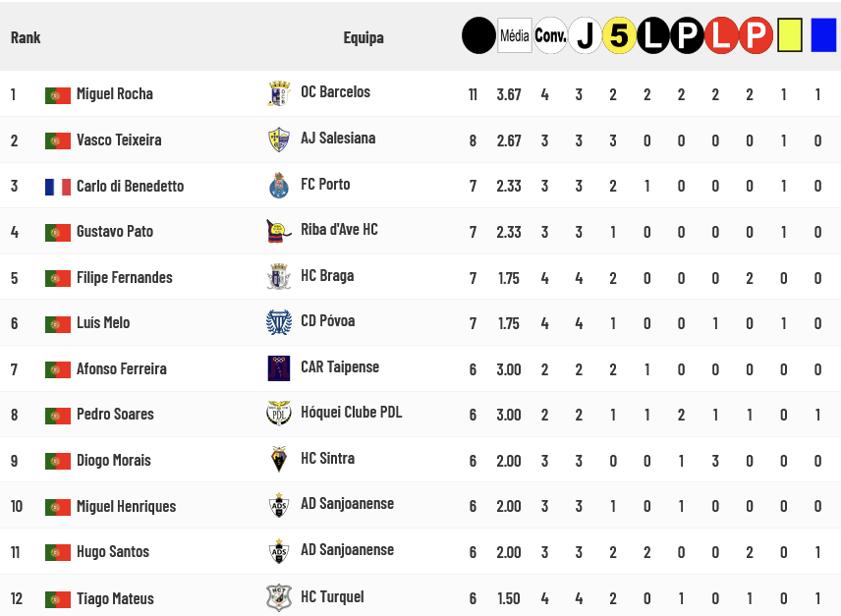Click the yellow 5 circle icon
Image resolution: width=841 pixels, height=616 pixels.
coord(619,36)
